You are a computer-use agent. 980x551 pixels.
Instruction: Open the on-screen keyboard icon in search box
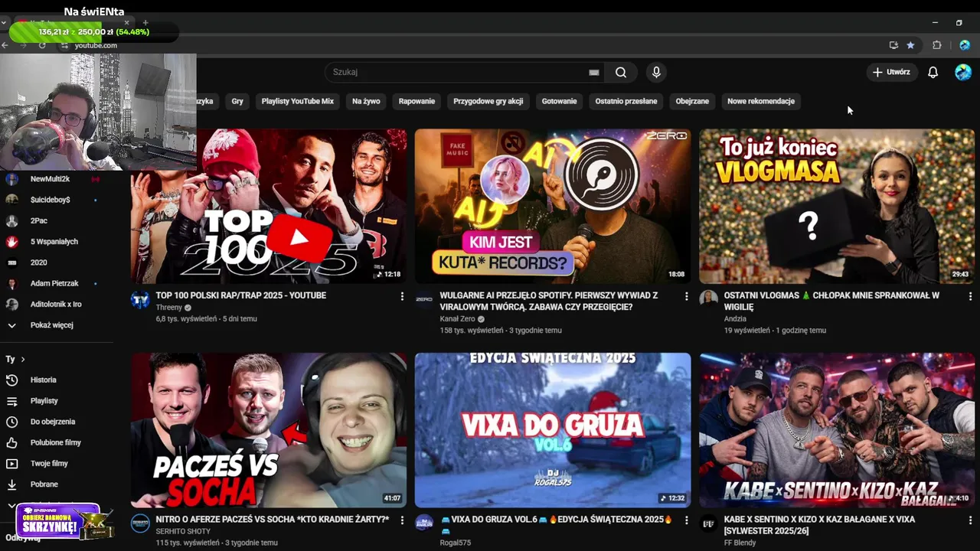[x=593, y=72]
